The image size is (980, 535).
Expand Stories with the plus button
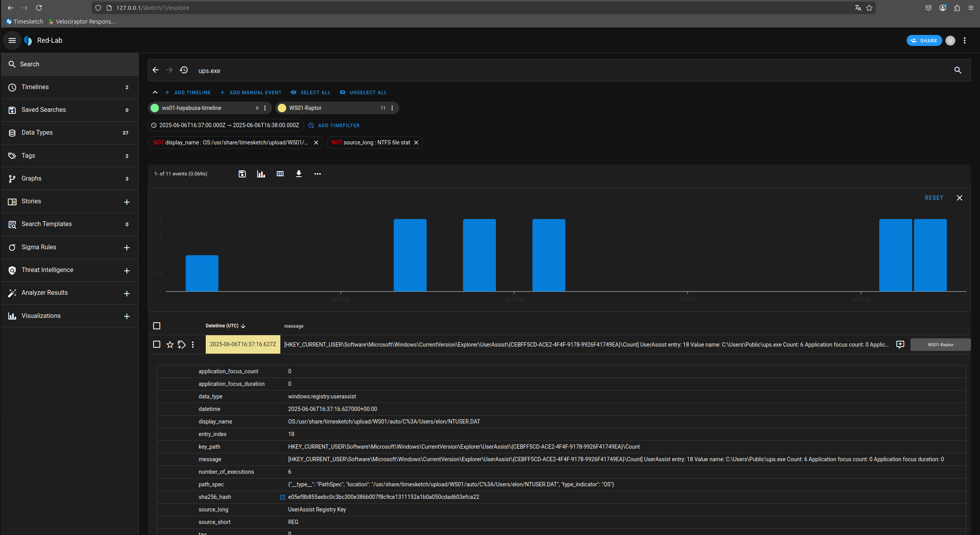click(x=127, y=202)
